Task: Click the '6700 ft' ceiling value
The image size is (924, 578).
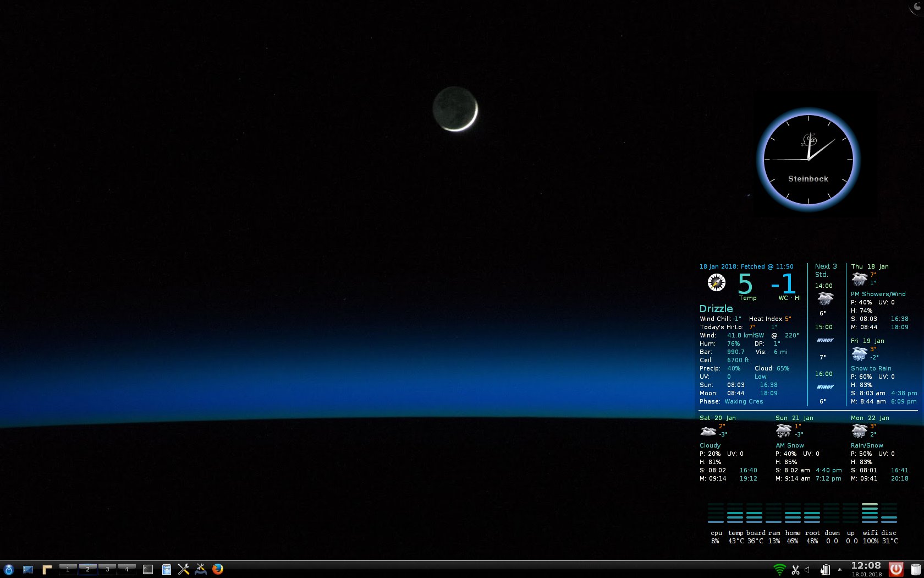Action: point(738,360)
